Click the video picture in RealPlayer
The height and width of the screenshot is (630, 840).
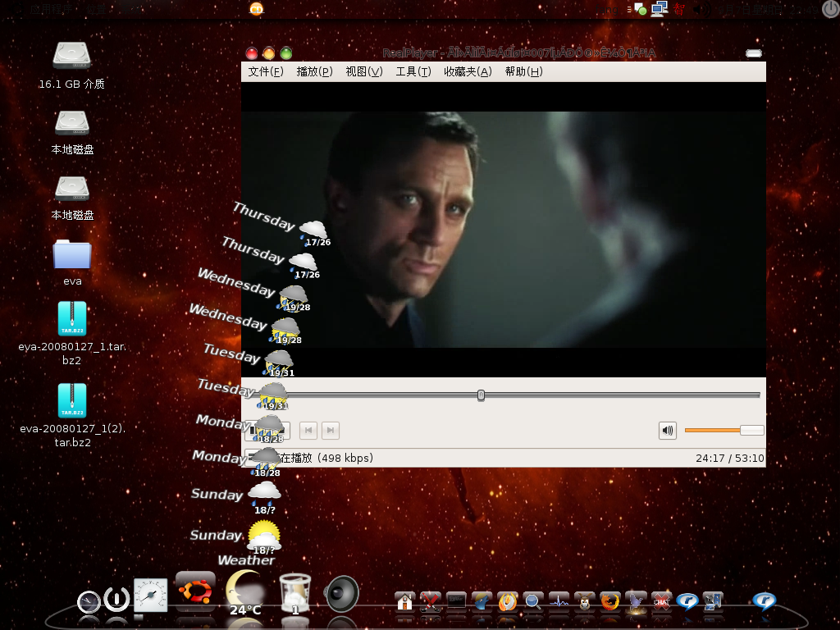point(504,230)
